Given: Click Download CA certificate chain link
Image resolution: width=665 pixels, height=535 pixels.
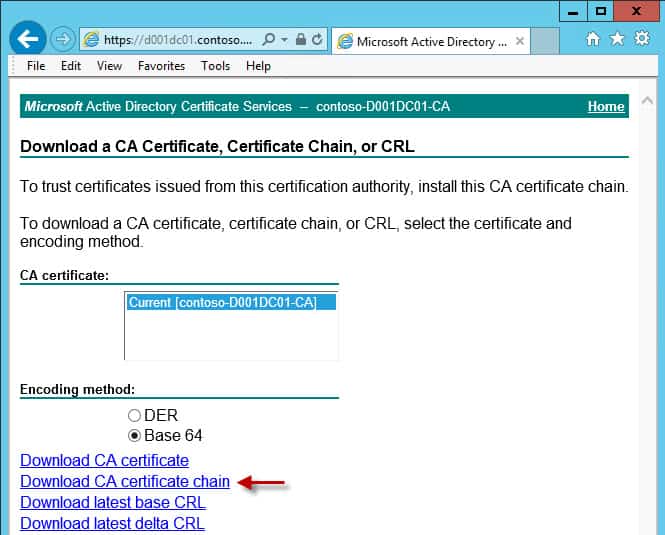Looking at the screenshot, I should [125, 482].
